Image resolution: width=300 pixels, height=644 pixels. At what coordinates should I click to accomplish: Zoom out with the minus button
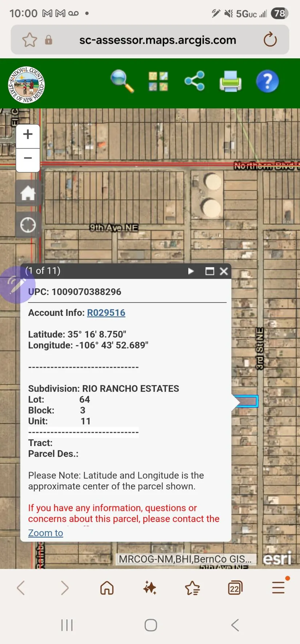(x=28, y=159)
